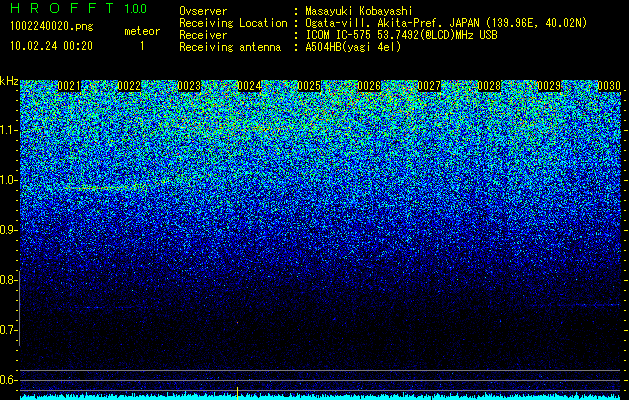Click the 0030 time marker
This screenshot has height=400, width=629.
pyautogui.click(x=609, y=86)
